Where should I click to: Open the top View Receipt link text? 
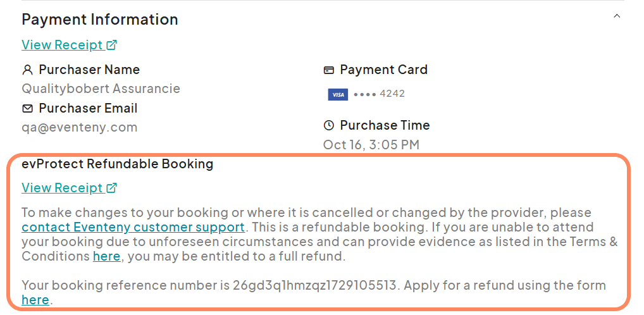coord(62,45)
